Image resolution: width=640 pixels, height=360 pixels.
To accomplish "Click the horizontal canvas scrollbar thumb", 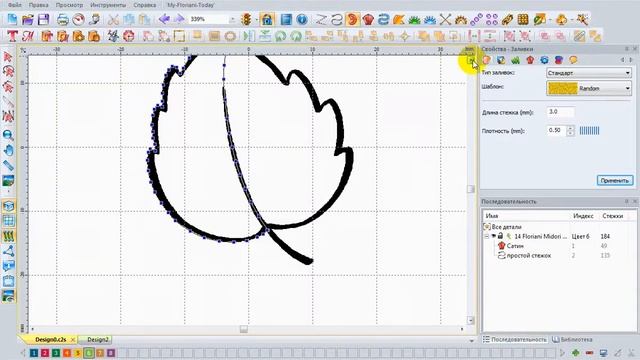I will (244, 329).
